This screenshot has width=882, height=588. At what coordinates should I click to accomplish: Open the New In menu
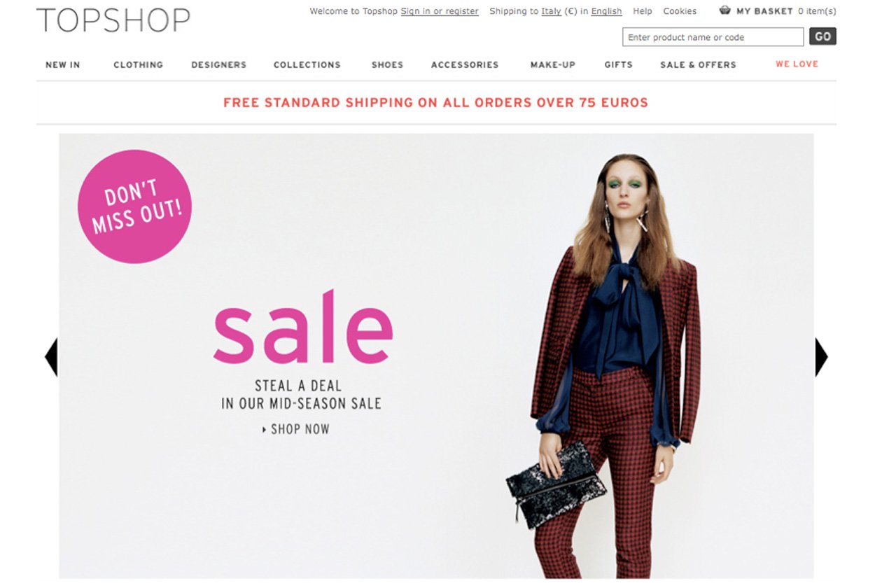[x=63, y=64]
